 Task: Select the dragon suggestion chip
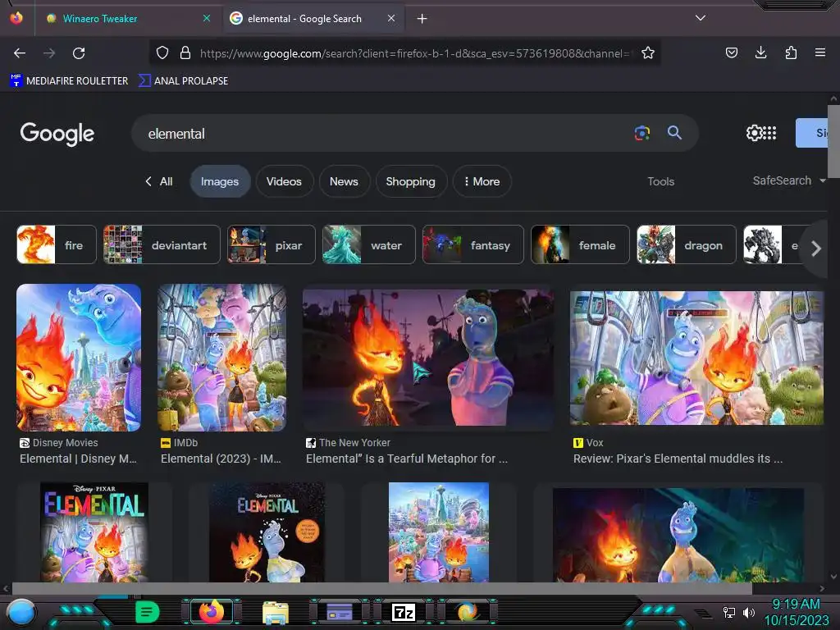coord(687,244)
